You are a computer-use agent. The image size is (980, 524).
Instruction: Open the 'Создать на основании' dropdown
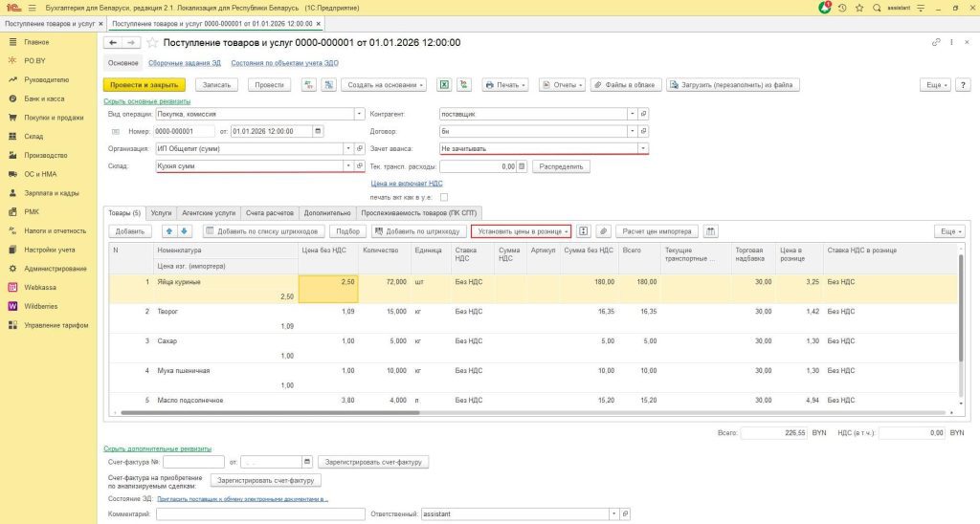[384, 84]
